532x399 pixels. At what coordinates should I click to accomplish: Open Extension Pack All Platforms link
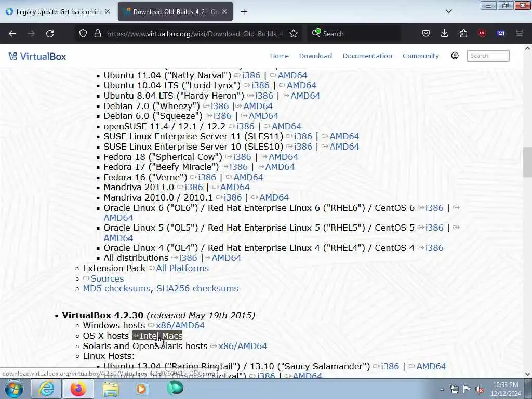182,268
